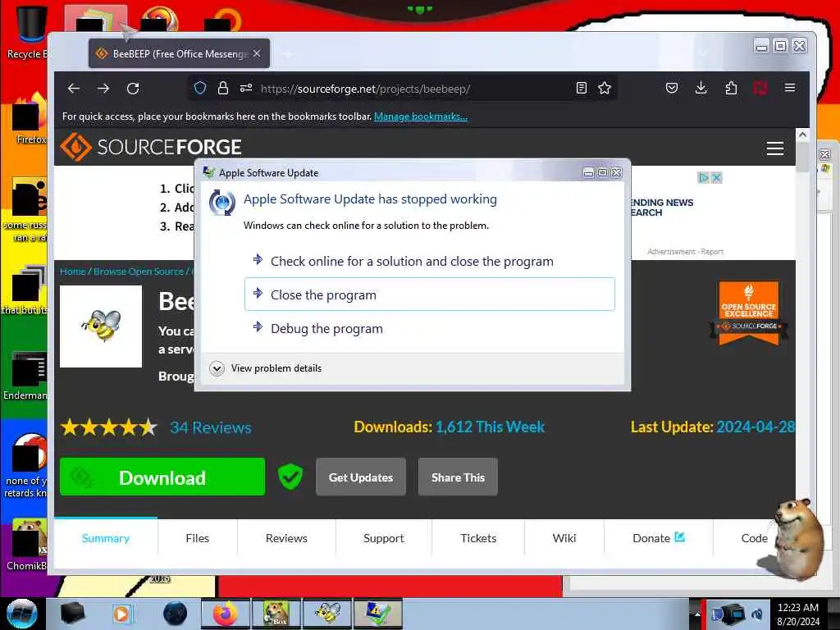The image size is (840, 630).
Task: Open the site permissions icon in address bar
Action: [x=246, y=89]
